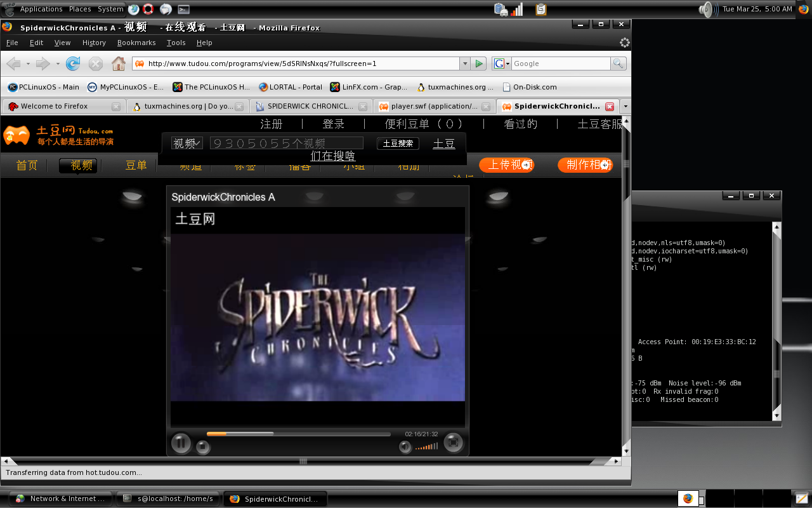Click the clipboard icon in top panel

click(x=540, y=9)
